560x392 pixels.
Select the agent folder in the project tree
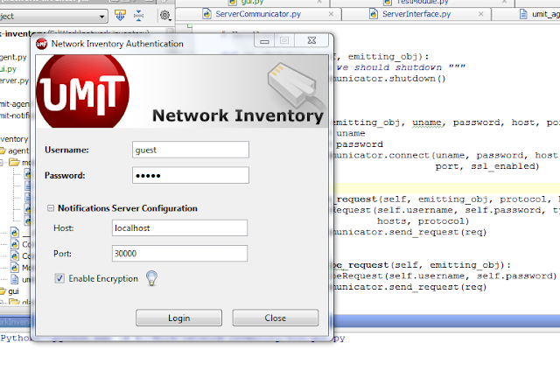17,150
